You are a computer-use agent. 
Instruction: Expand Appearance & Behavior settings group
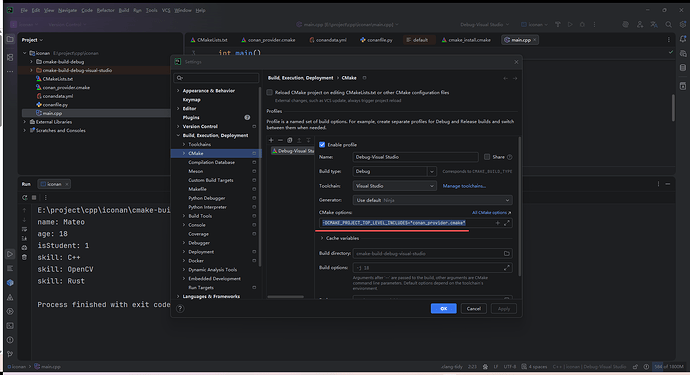point(178,91)
